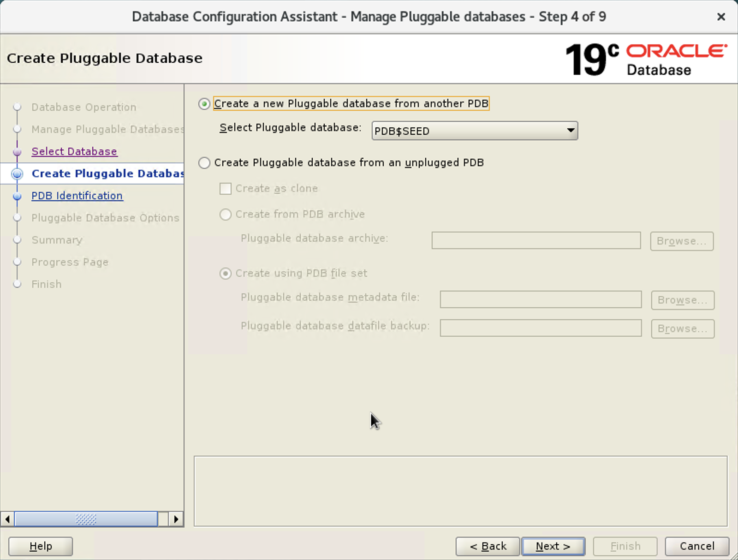738x560 pixels.
Task: Click the 'PDB Identification' step bullet icon
Action: 17,196
